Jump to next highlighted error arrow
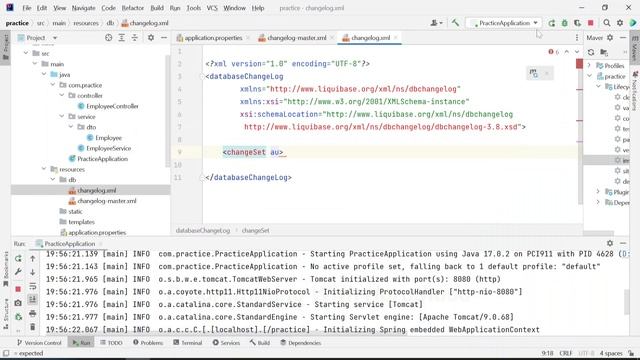 point(577,52)
